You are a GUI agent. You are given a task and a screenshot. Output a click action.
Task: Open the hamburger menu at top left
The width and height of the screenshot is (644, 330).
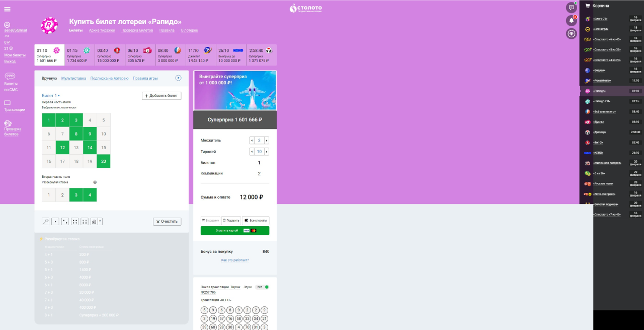click(x=7, y=9)
